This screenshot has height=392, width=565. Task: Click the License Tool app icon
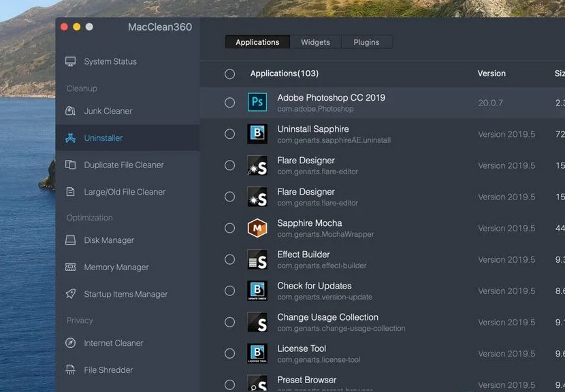pyautogui.click(x=257, y=353)
